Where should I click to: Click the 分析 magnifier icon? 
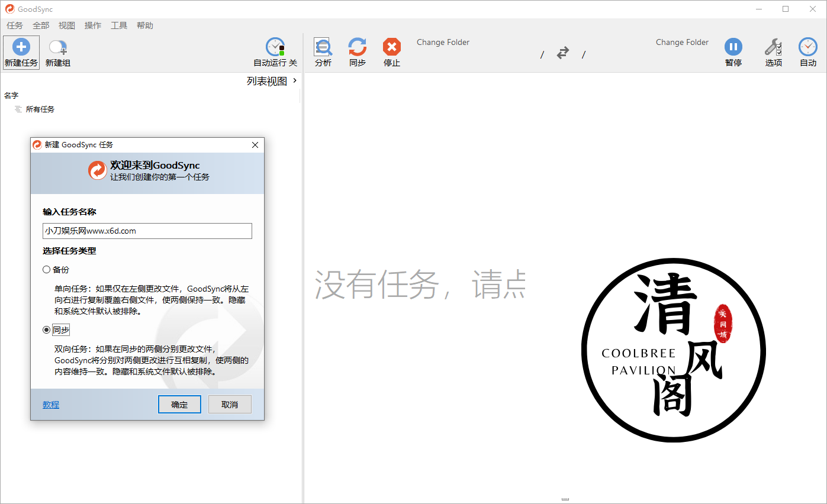click(x=323, y=47)
